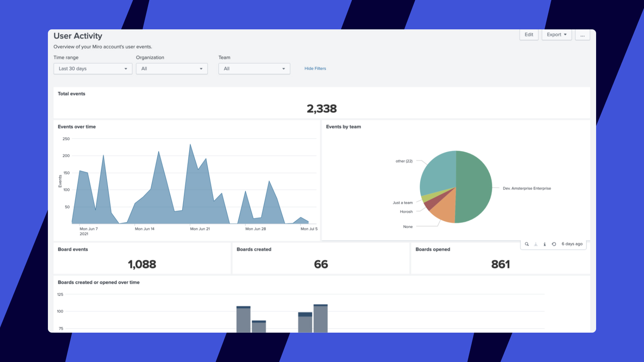Refresh the Events by team panel

point(554,244)
